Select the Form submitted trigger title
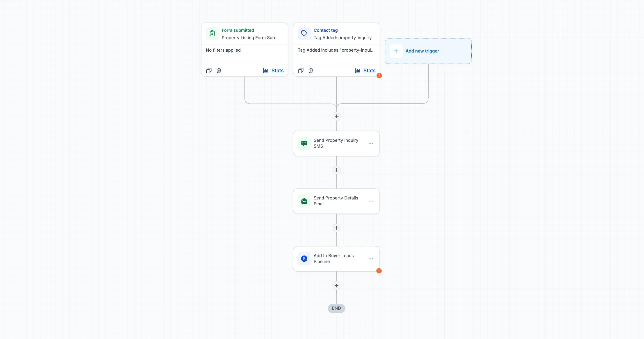Viewport: 644px width, 339px height. tap(238, 30)
